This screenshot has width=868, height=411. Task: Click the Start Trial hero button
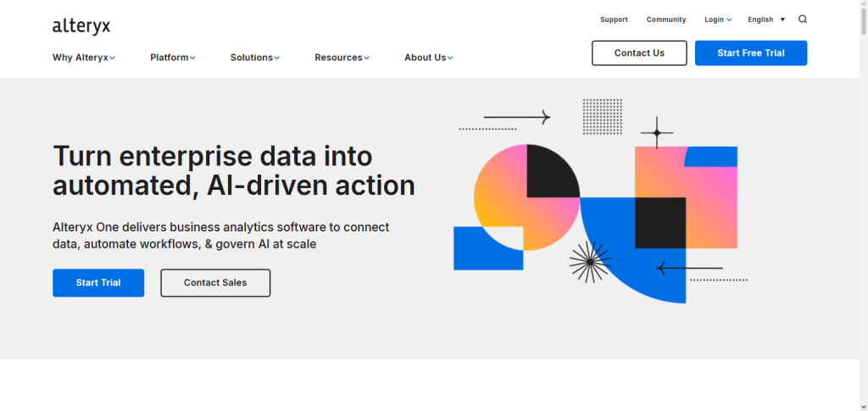click(x=98, y=283)
